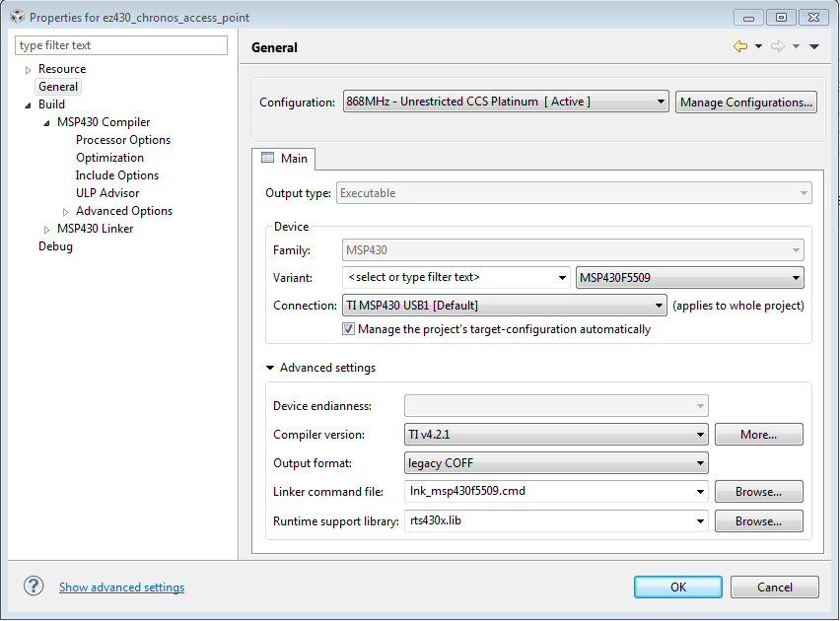This screenshot has width=840, height=621.
Task: Expand the Resource tree node
Action: coord(28,69)
